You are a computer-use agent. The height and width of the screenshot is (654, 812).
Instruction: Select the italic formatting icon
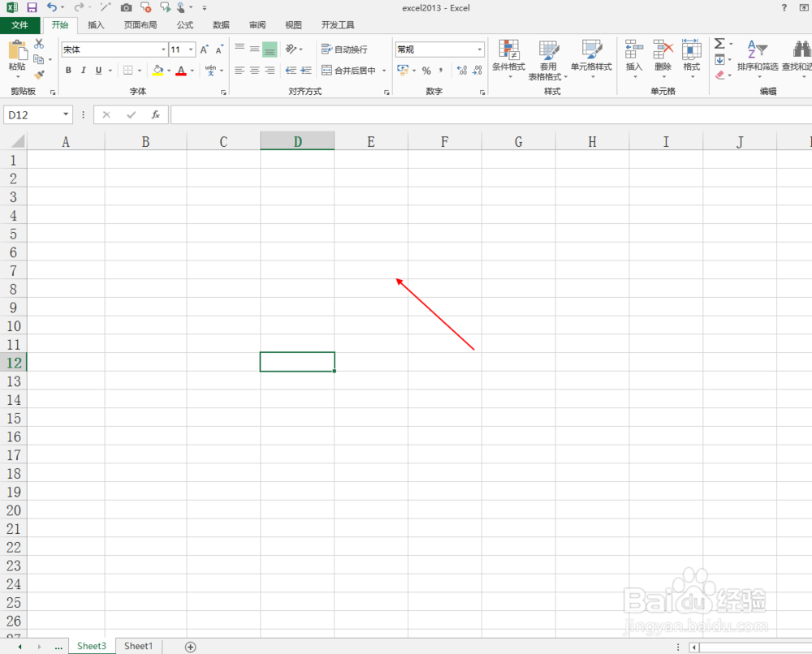(x=82, y=70)
